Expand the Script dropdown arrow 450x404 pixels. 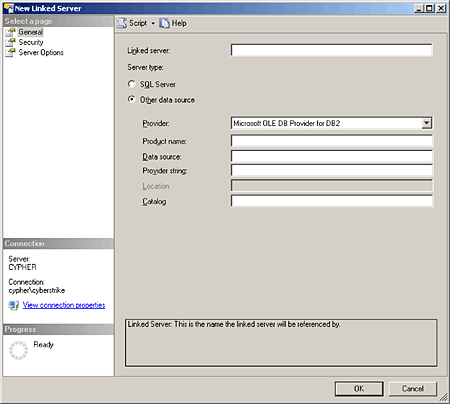click(153, 23)
